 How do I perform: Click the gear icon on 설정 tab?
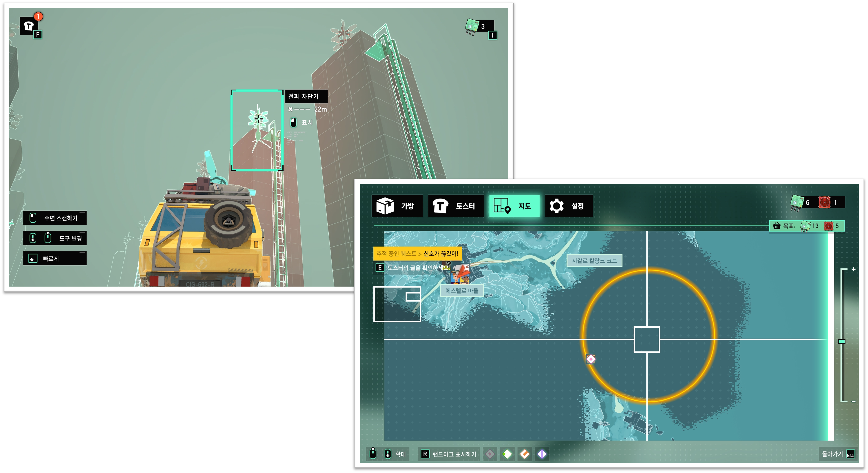tap(556, 206)
